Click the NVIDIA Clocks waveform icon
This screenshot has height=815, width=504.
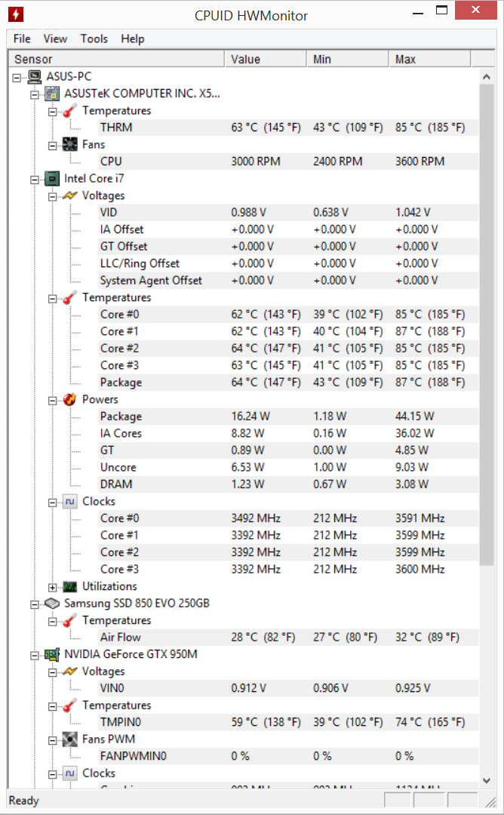click(70, 773)
